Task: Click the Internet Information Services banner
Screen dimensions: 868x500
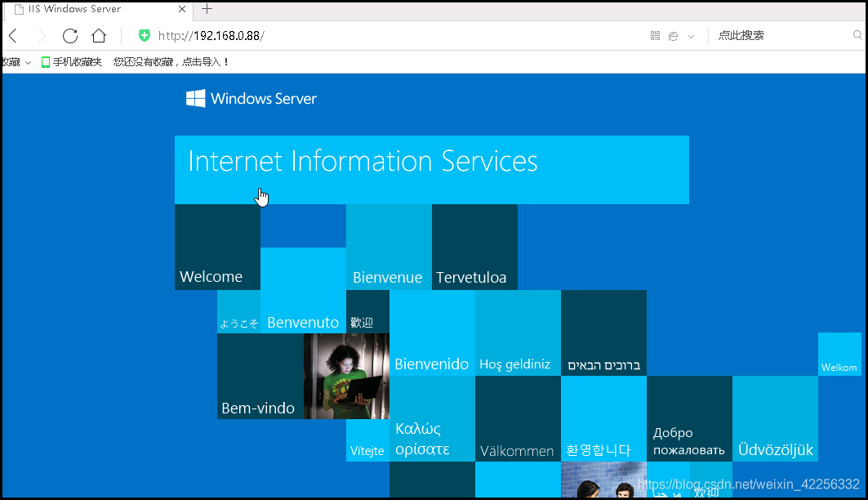Action: 432,170
